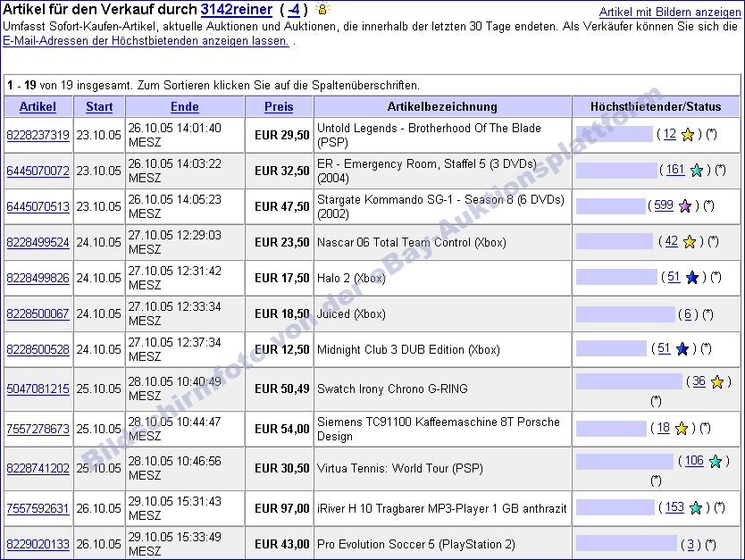Open item number 8228500067
Screen dimensions: 745x560
coord(38,313)
